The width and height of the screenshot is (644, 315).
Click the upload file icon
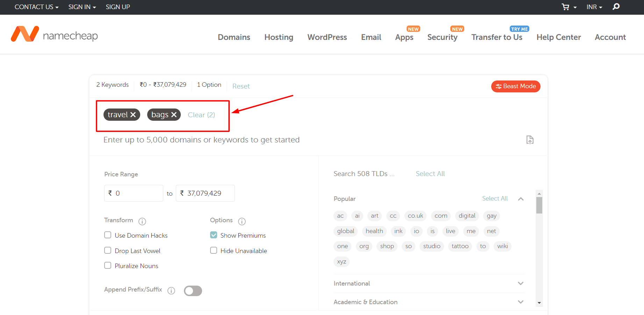click(x=530, y=140)
